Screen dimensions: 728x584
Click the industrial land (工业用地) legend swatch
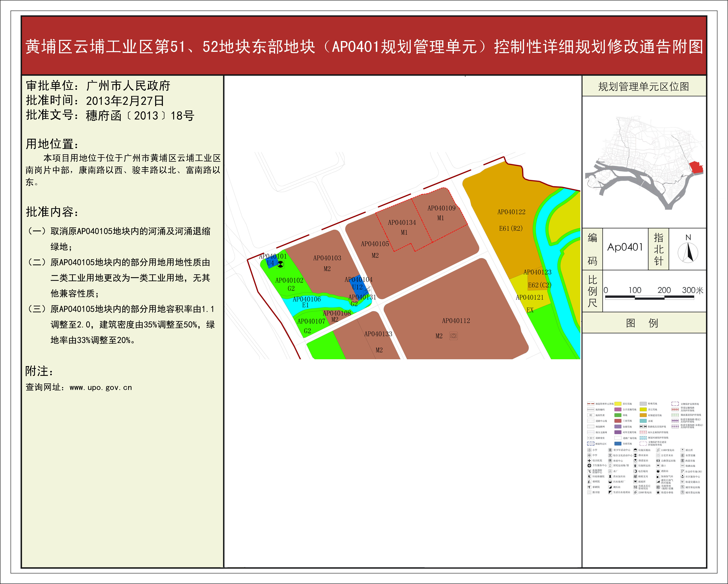coord(618,421)
